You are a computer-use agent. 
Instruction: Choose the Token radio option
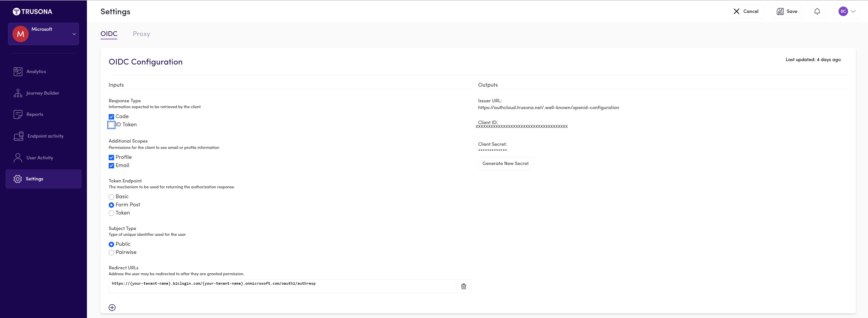pos(111,213)
